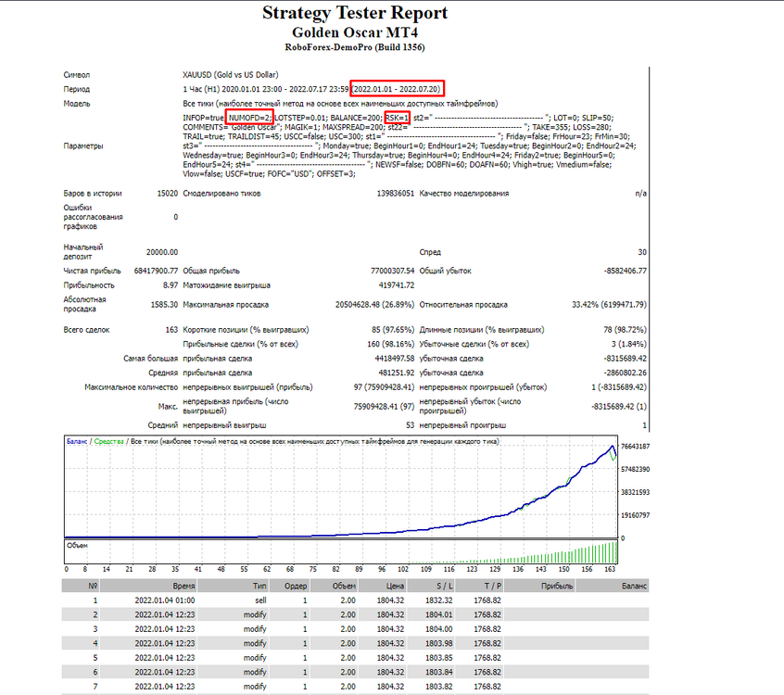Click S/L value '1832.32' in row 1

(x=439, y=600)
